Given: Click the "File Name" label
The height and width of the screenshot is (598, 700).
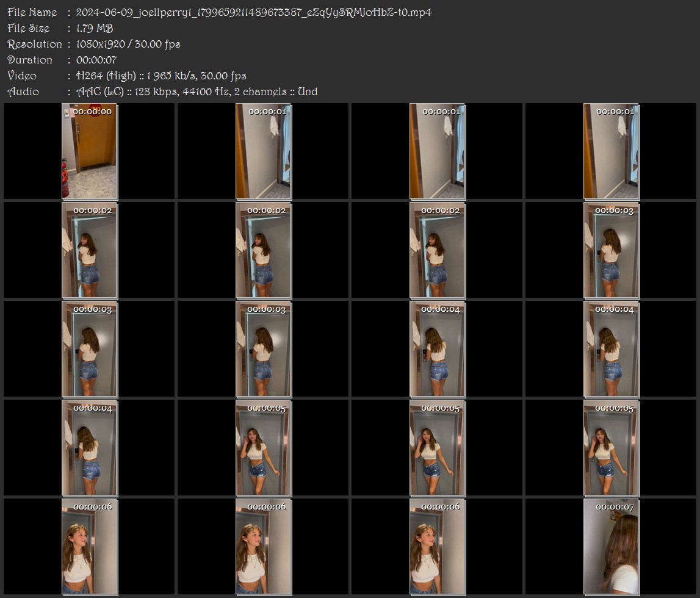Looking at the screenshot, I should (x=32, y=12).
